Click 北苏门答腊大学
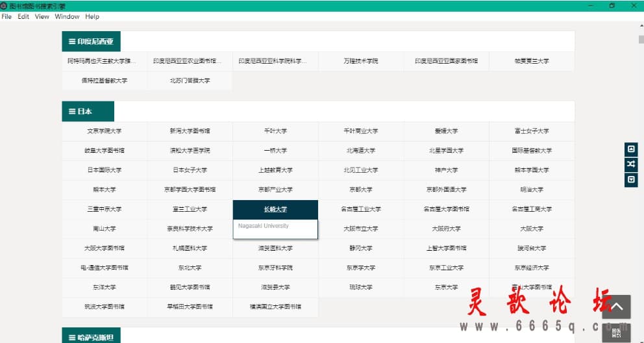644x343 pixels. (x=190, y=81)
